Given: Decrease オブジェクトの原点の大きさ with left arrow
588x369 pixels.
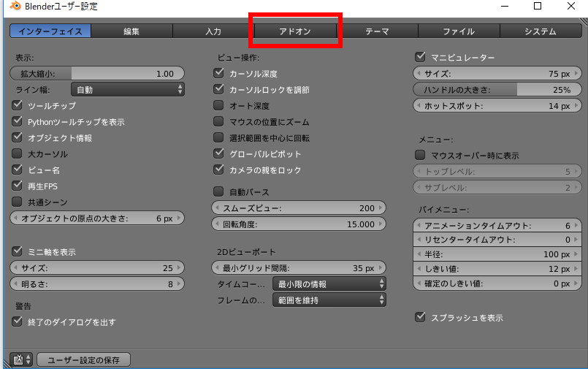Looking at the screenshot, I should click(x=15, y=218).
